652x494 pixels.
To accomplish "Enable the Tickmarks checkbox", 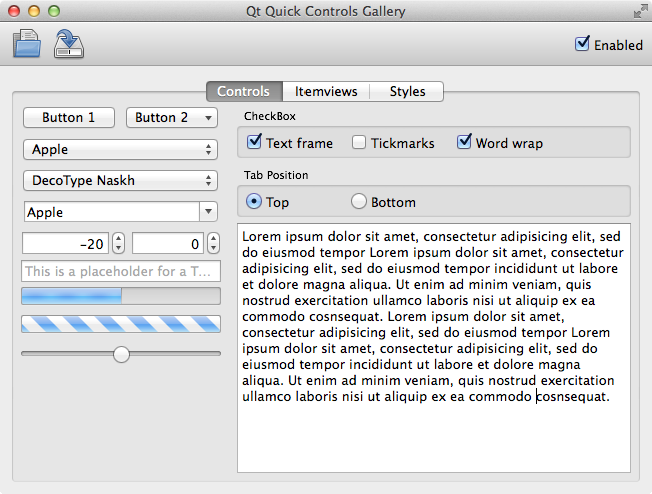I will 359,143.
